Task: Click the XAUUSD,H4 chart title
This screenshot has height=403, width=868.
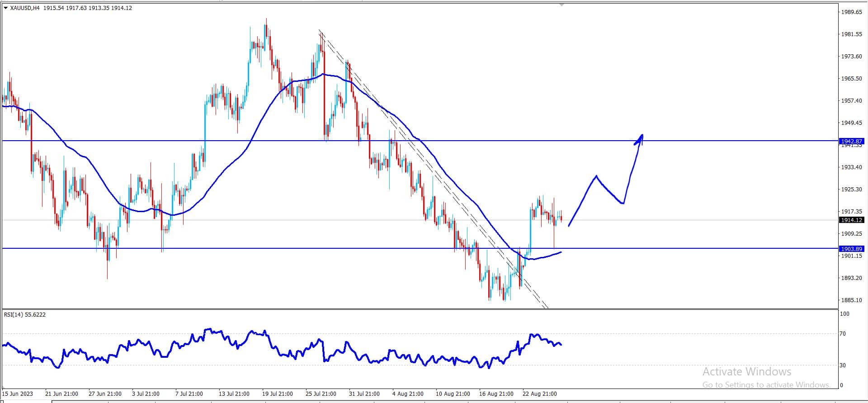Action: tap(25, 8)
